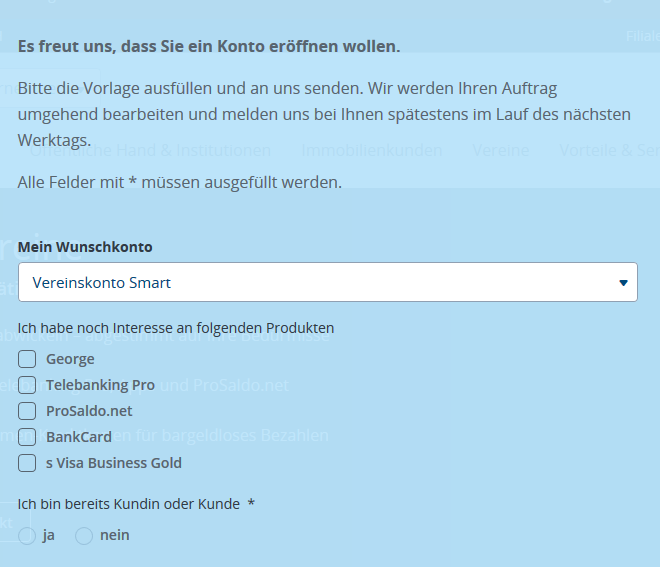
Task: Click the 'BankCard' label text
Action: (x=79, y=437)
